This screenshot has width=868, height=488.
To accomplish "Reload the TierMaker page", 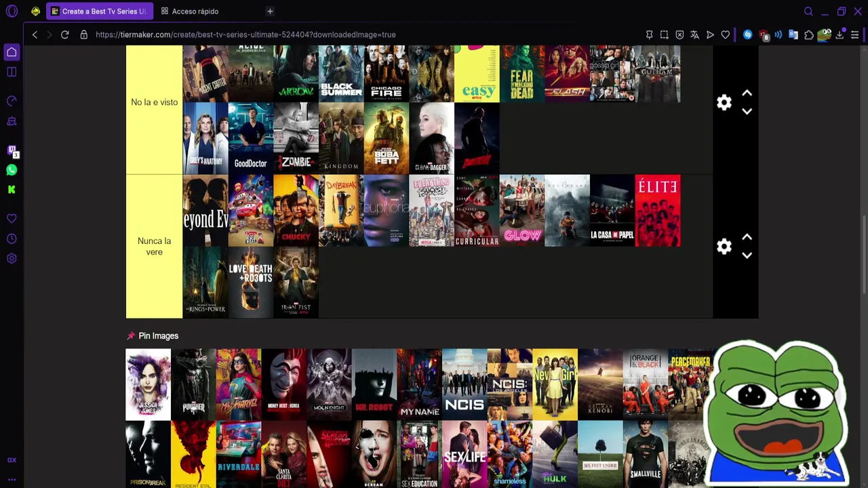I will [65, 35].
